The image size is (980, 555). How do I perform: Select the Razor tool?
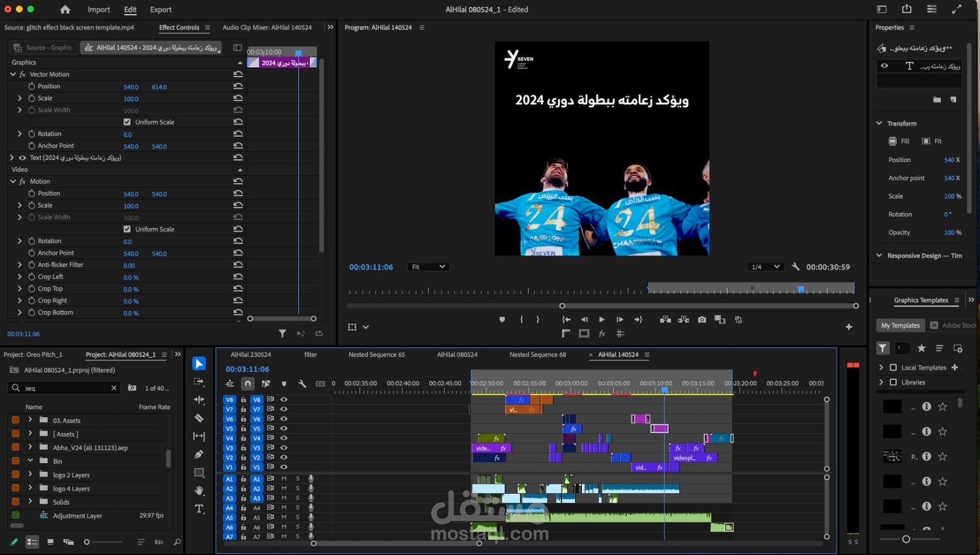tap(199, 418)
